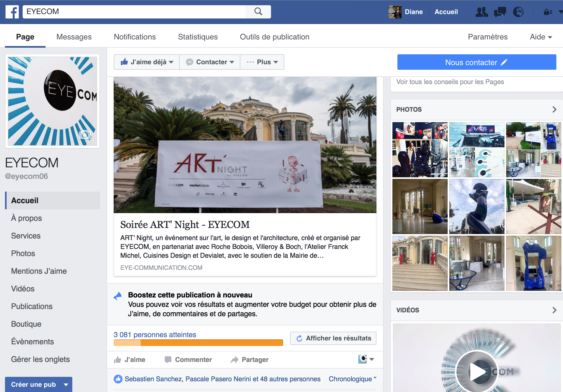Open the MICS stand photo collage

click(x=477, y=150)
